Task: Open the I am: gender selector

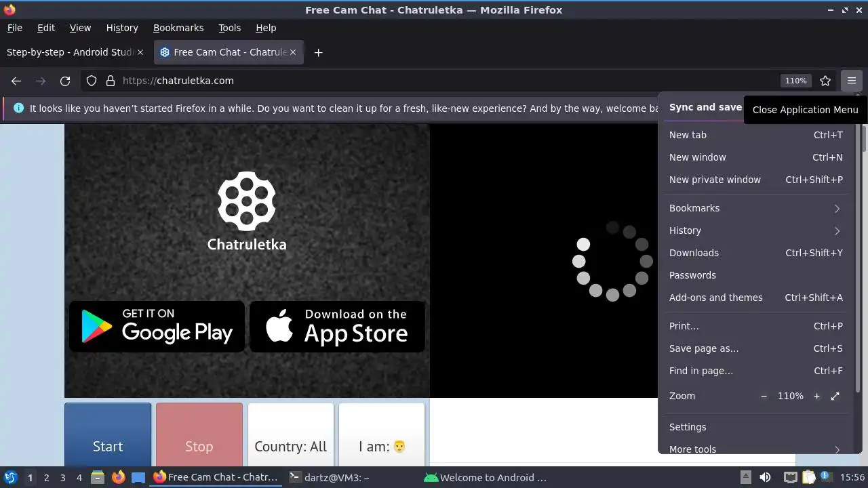Action: tap(382, 435)
